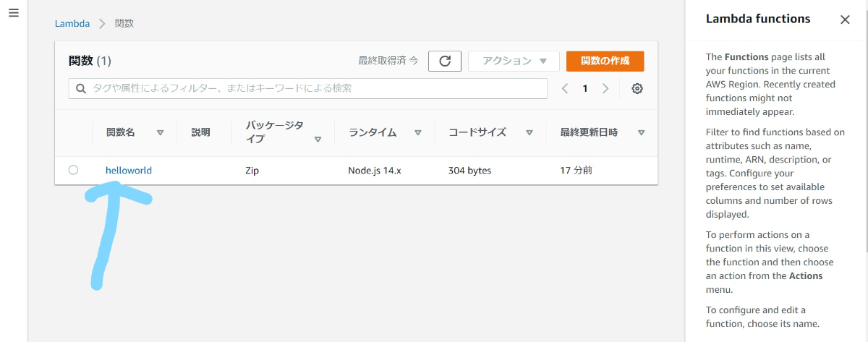Refresh the functions list

point(445,61)
